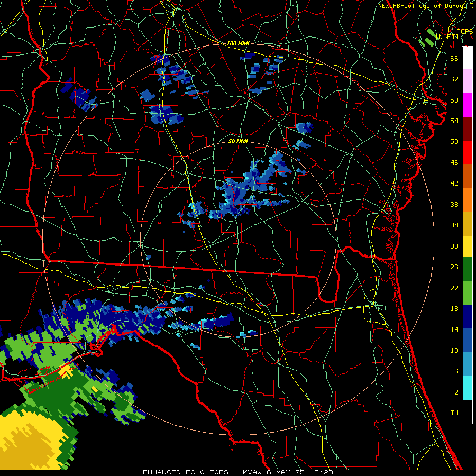Image resolution: width=476 pixels, height=476 pixels.
Task: Click the "K FT" legend units label
Action: click(447, 37)
